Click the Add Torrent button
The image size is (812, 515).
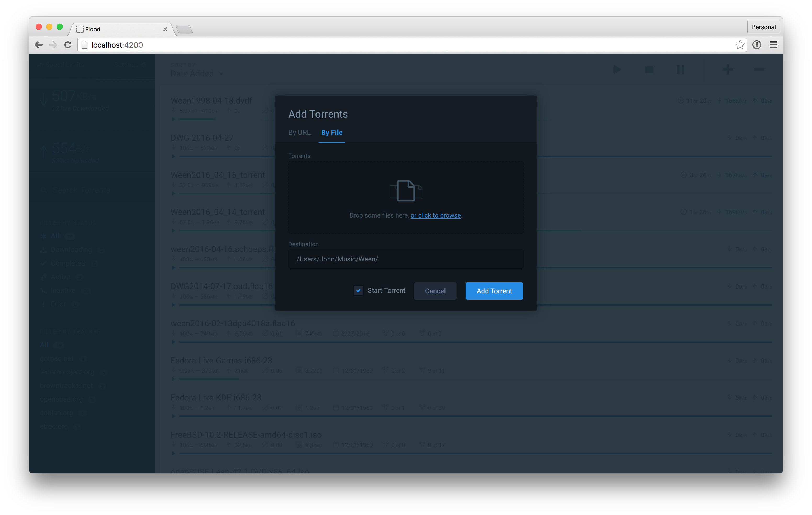click(x=494, y=291)
